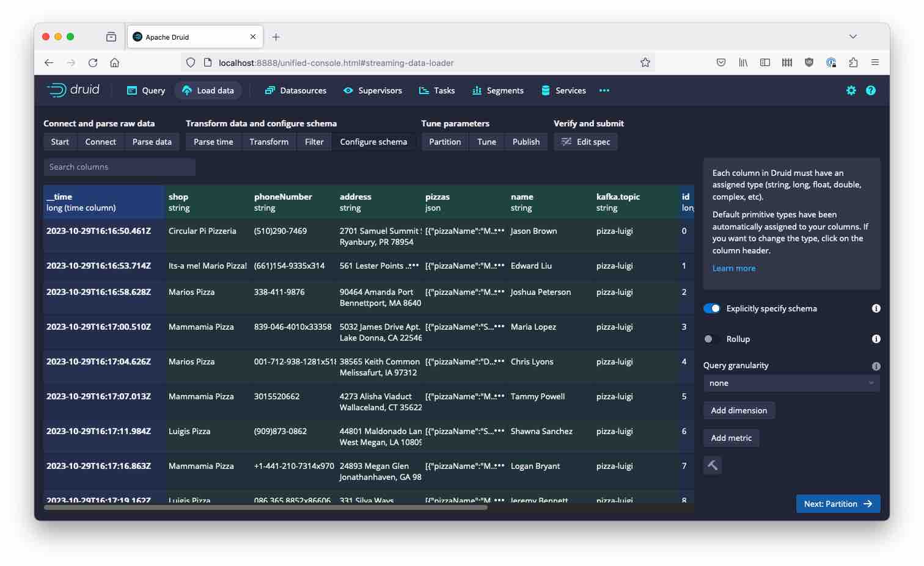The height and width of the screenshot is (566, 924).
Task: Open the Druid help question mark icon
Action: (x=871, y=90)
